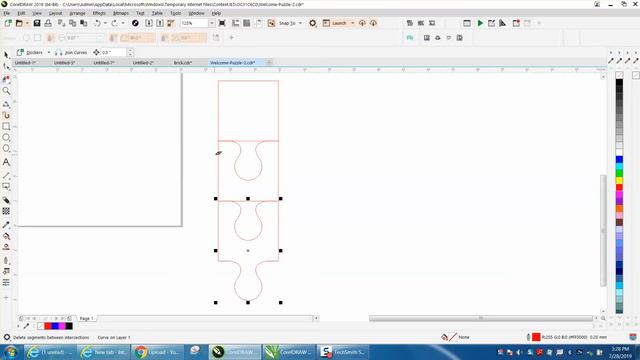Open the zoom level dropdown

(x=211, y=23)
